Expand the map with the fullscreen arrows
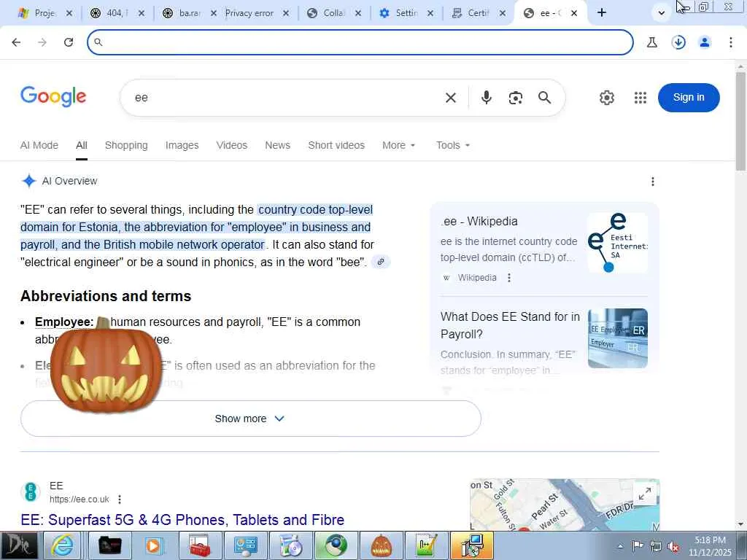This screenshot has width=747, height=560. pyautogui.click(x=645, y=494)
